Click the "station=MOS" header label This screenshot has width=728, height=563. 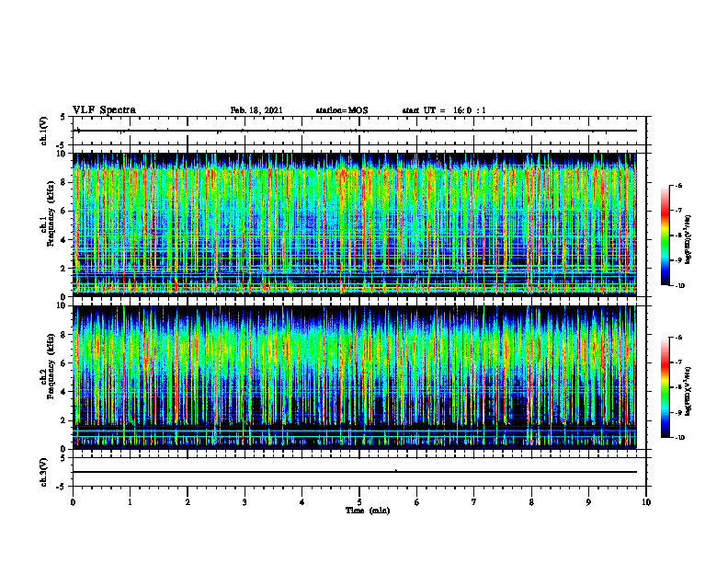click(x=342, y=110)
